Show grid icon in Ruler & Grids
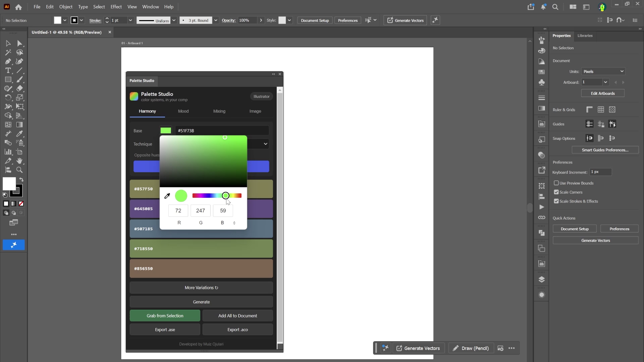Image resolution: width=644 pixels, height=362 pixels. pyautogui.click(x=601, y=110)
